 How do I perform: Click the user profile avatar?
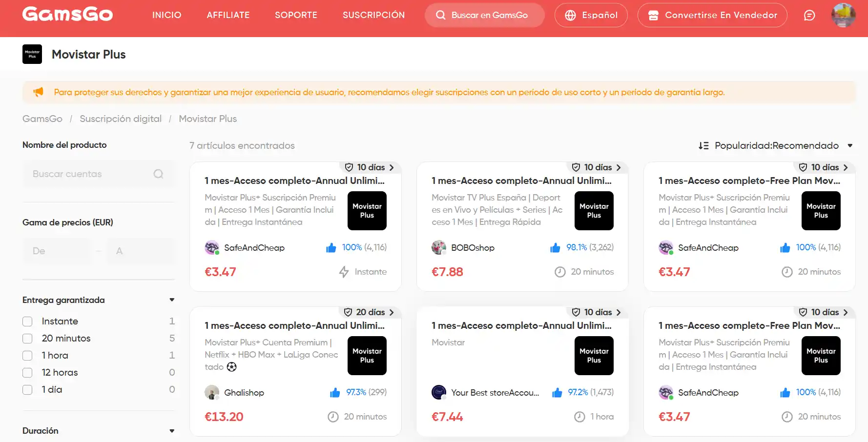coord(843,15)
